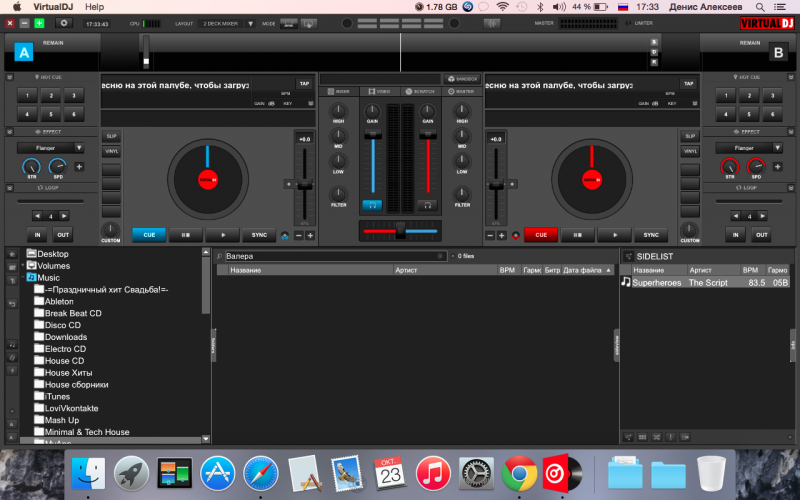Expand the Volumes tree node
This screenshot has width=800, height=500.
23,265
